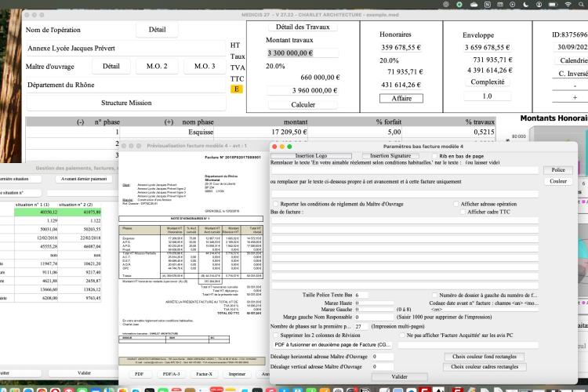Viewport: 588px width, 392px height.
Task: Select the Esquisse phase name cell
Action: coord(166,132)
